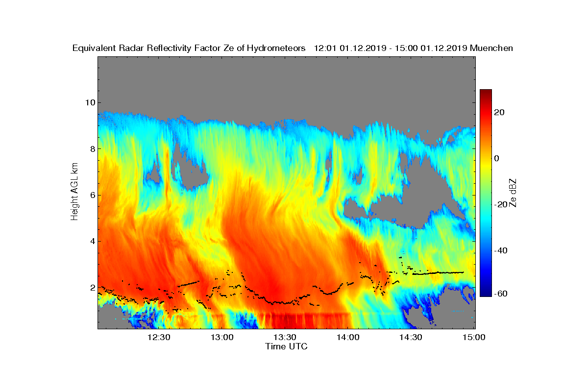This screenshot has height=392, width=588.
Task: Click the '13:30' time tick label
Action: pos(285,337)
